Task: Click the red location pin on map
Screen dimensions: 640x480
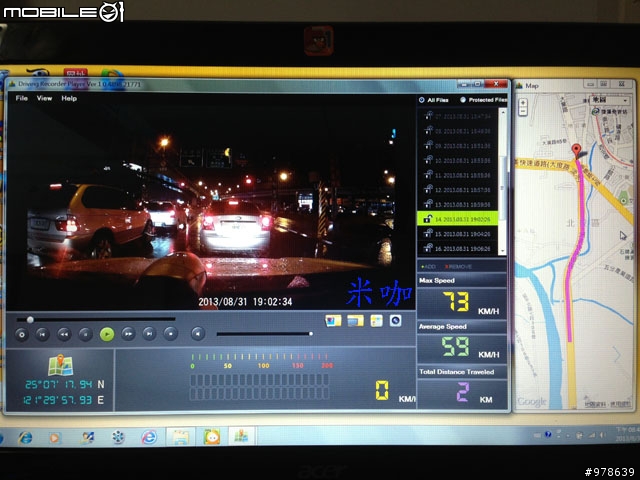Action: click(576, 150)
